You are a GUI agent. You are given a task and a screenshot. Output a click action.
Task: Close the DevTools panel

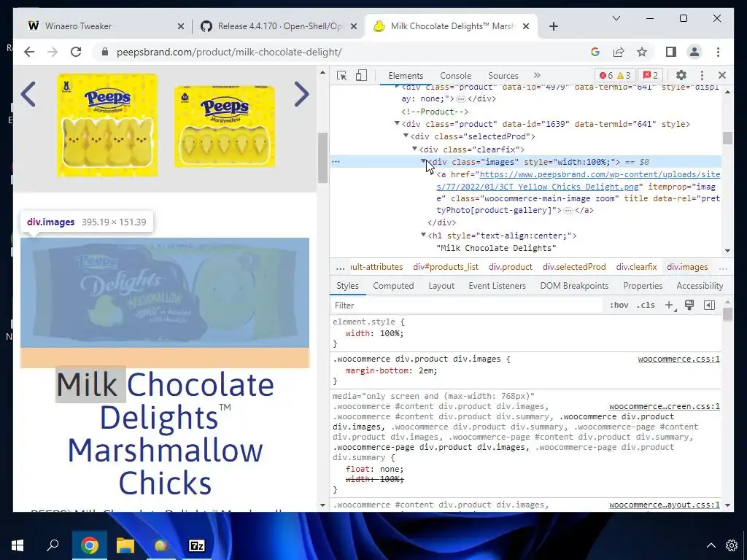coord(722,75)
